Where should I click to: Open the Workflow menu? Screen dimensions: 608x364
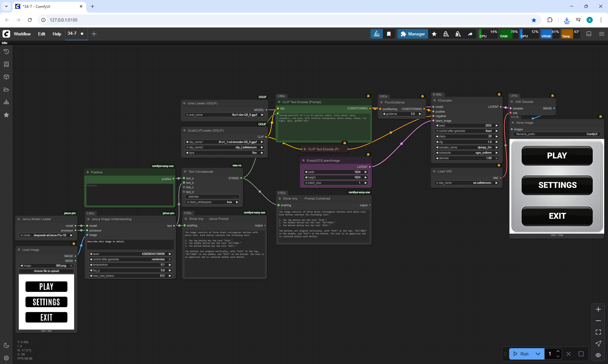[x=22, y=34]
